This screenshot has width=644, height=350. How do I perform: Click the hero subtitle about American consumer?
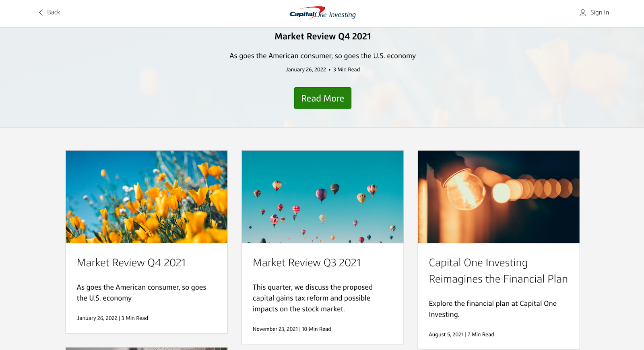(x=322, y=56)
